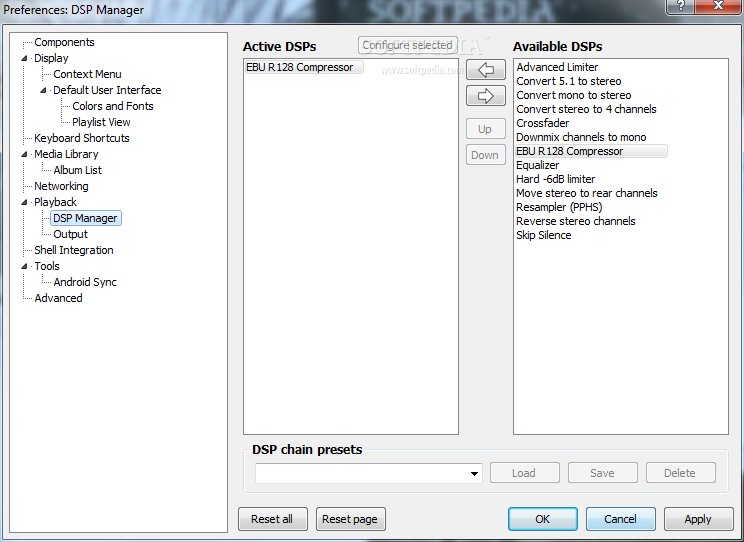
Task: Select Convert mono to stereo
Action: point(574,95)
